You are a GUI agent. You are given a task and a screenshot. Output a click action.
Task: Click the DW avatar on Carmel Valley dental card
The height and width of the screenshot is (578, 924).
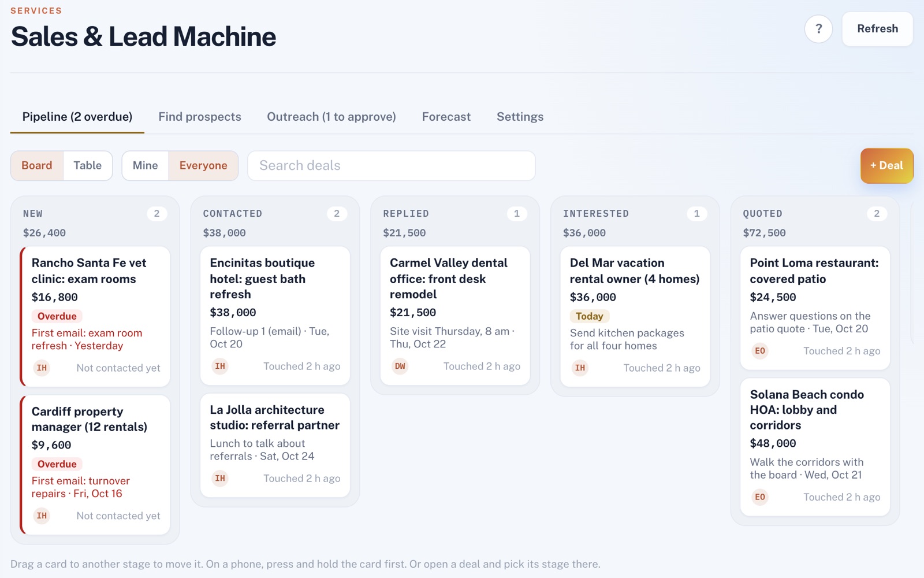click(x=400, y=366)
